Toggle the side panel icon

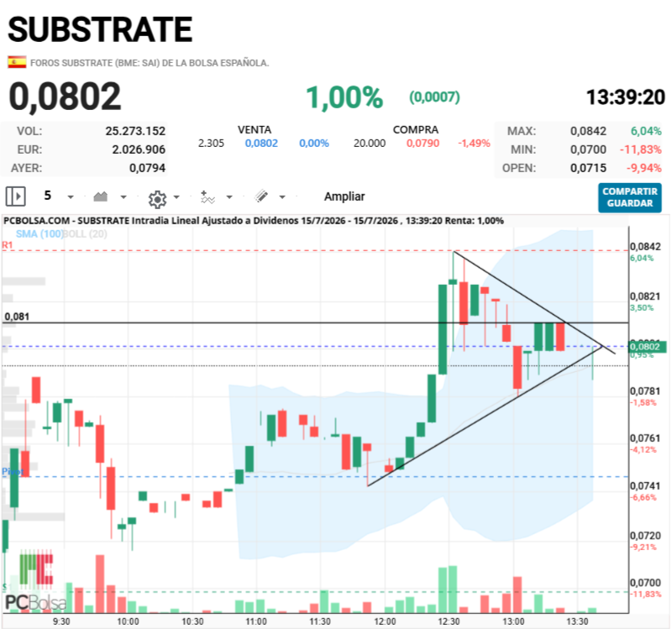pos(16,197)
